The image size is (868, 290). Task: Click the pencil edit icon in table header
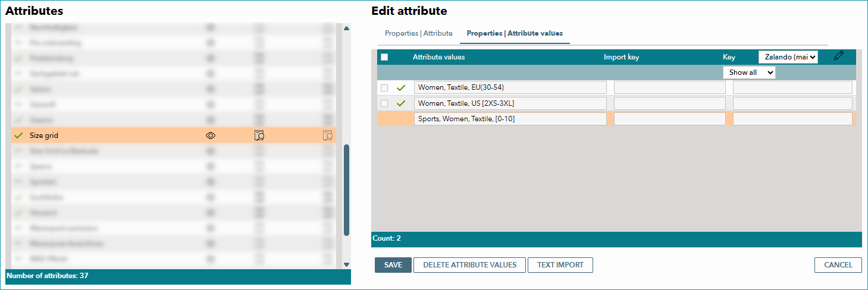click(x=839, y=56)
